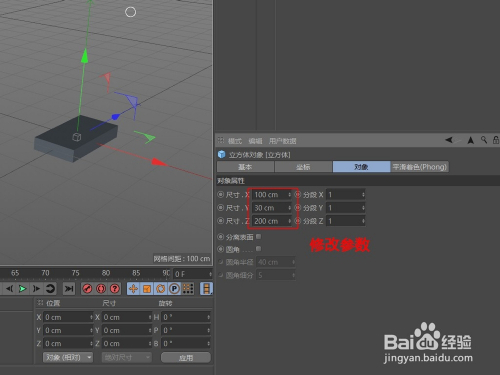Viewport: 500px width, 375px height.
Task: Click the green play forwards button
Action: (22, 289)
